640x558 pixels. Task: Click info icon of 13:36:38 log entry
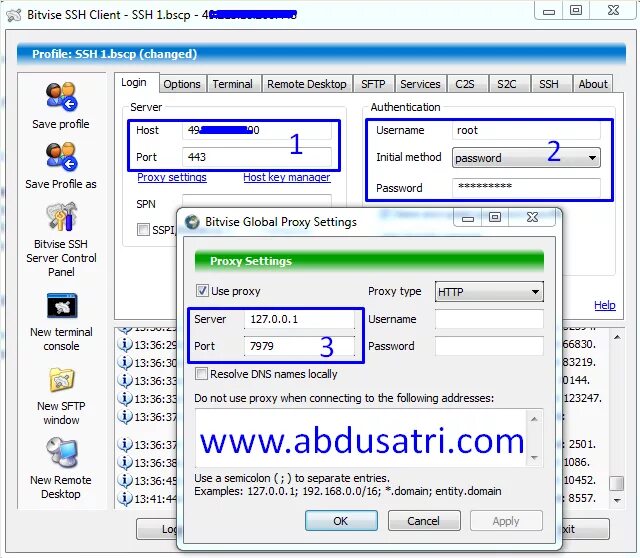pyautogui.click(x=125, y=462)
